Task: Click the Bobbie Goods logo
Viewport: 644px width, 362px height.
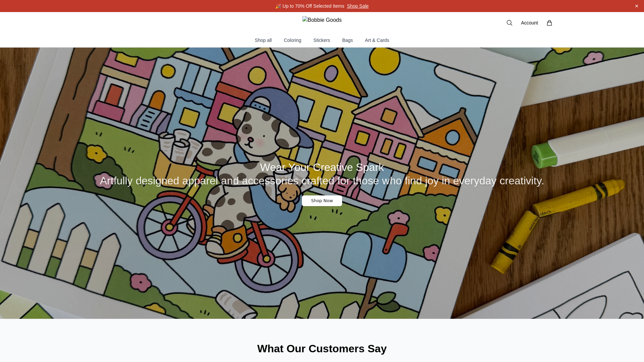Action: [x=322, y=20]
